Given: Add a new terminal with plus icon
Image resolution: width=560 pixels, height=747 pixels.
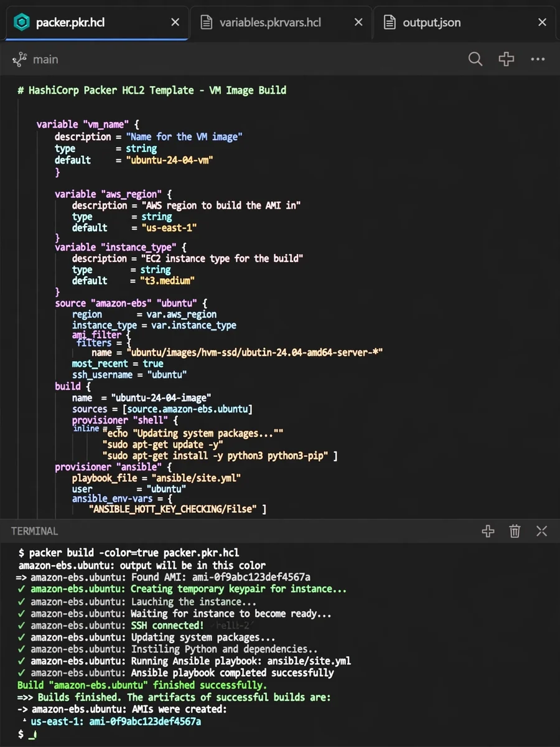Looking at the screenshot, I should [488, 531].
